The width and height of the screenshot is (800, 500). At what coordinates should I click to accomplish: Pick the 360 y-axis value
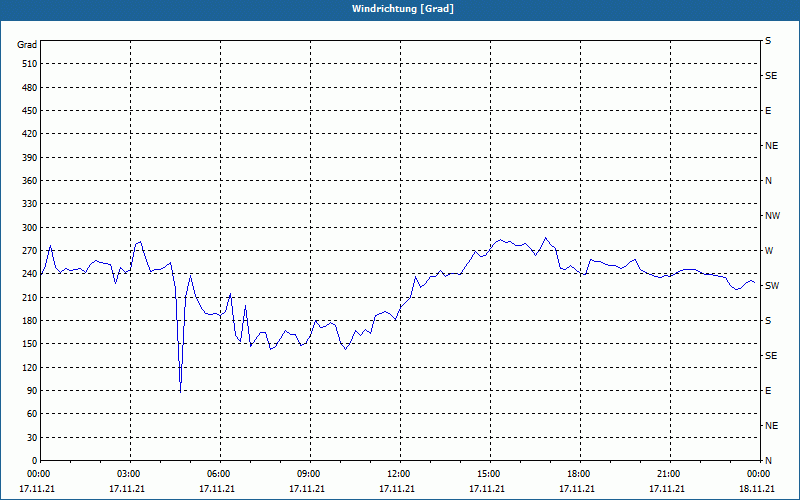(30, 181)
